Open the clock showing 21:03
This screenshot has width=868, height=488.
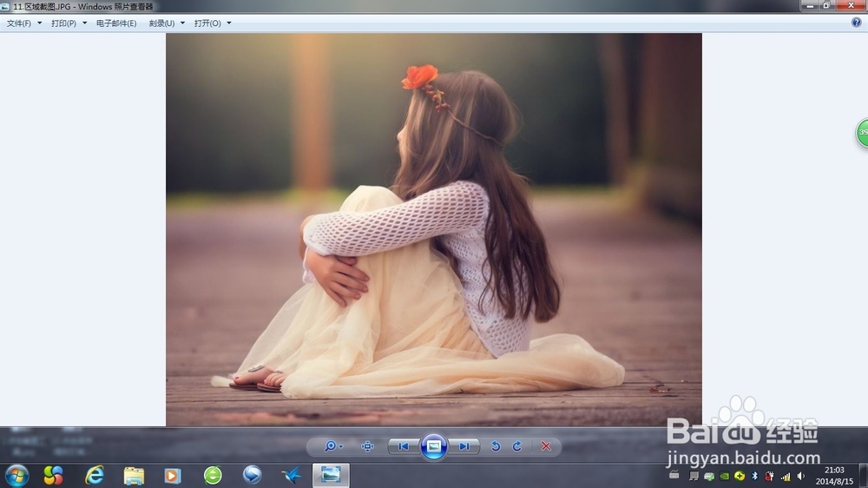coord(834,476)
